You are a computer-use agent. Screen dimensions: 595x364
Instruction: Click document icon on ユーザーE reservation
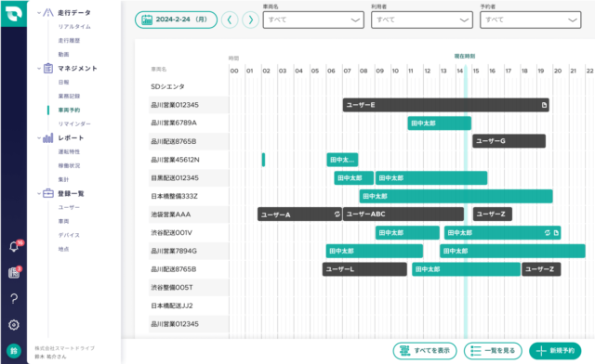(544, 105)
